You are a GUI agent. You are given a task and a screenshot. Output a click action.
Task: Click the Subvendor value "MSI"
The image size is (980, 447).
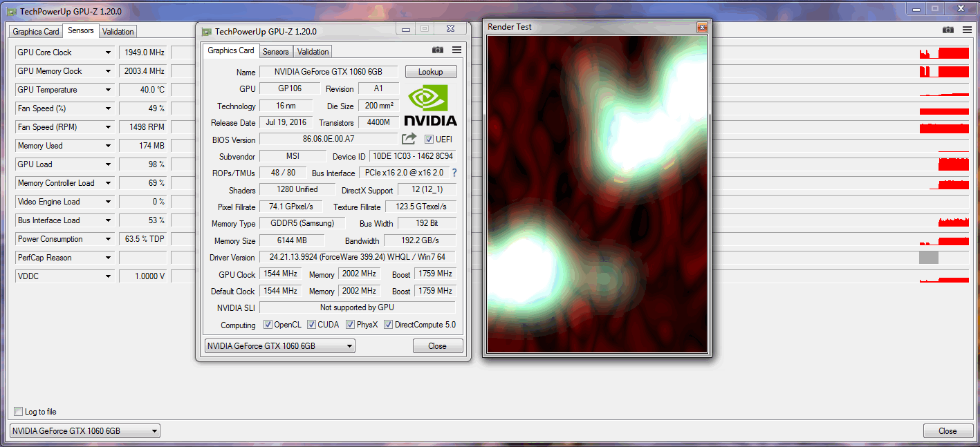coord(293,156)
